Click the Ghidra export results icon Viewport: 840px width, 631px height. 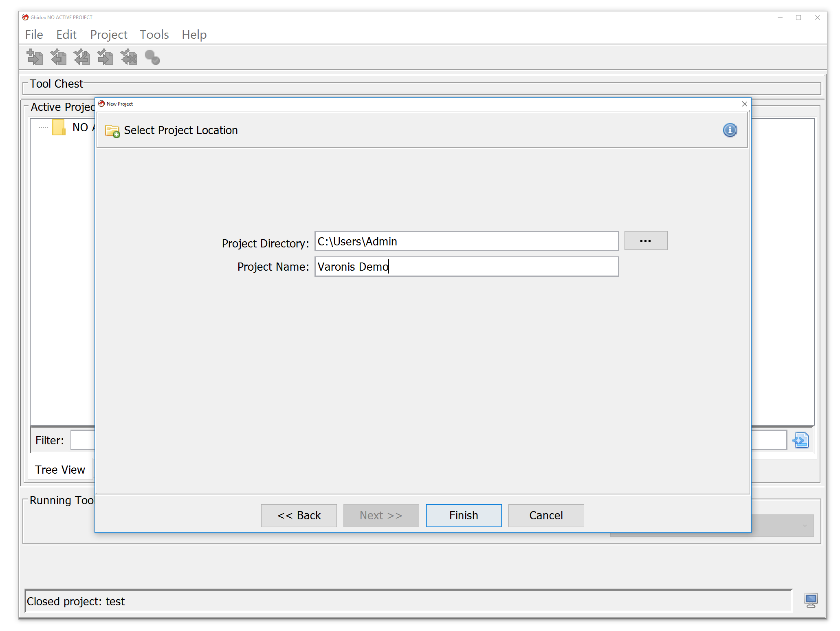pos(802,440)
